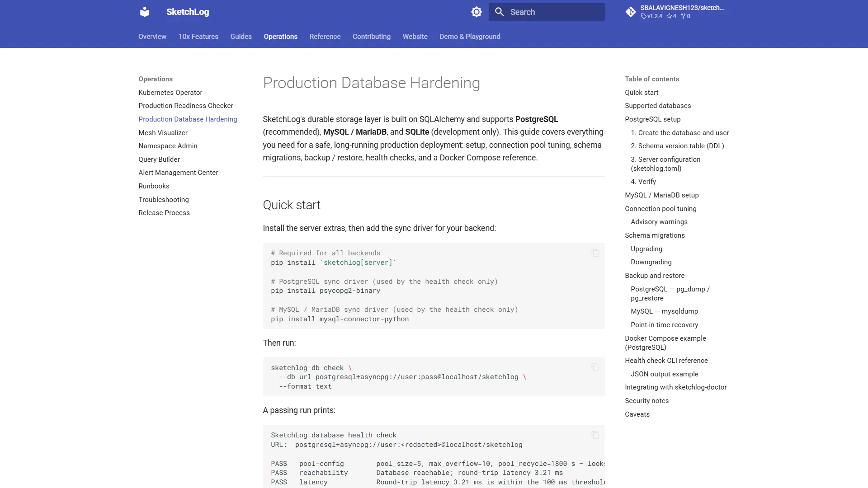
Task: Open the Operations tab
Action: (x=280, y=37)
